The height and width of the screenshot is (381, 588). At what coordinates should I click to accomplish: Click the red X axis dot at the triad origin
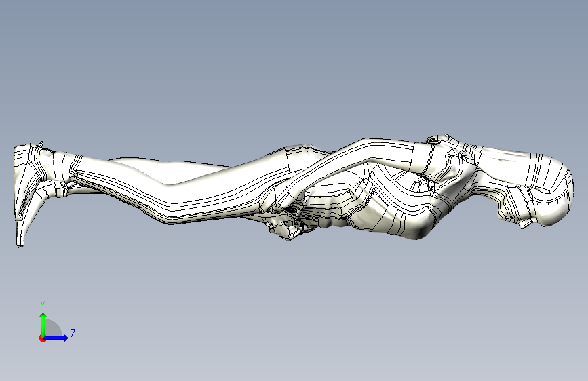click(42, 338)
